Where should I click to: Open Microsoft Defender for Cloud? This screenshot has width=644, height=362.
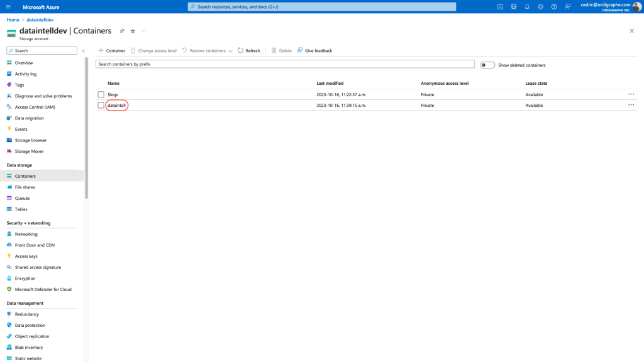click(42, 289)
